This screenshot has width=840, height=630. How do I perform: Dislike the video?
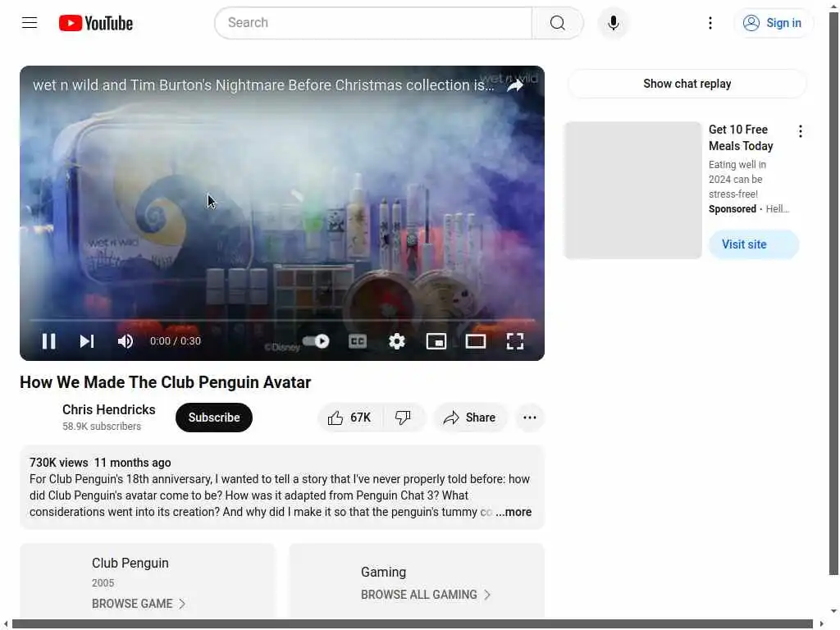click(404, 418)
